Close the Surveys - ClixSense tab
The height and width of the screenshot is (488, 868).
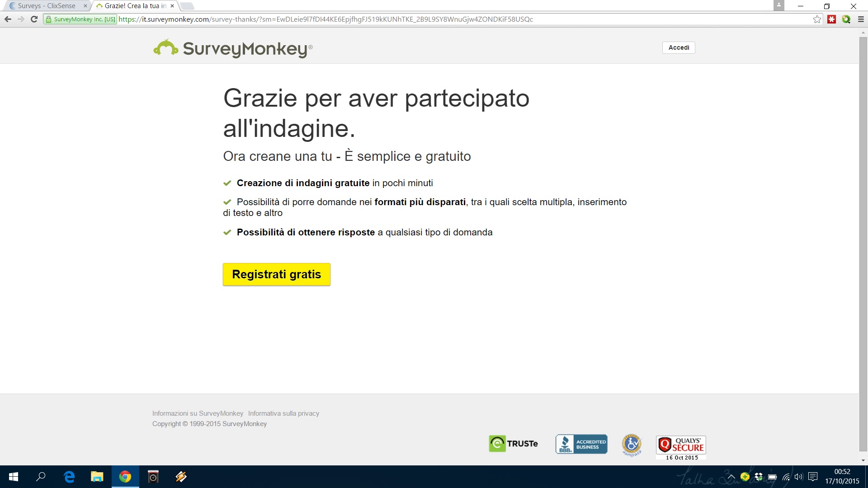[x=85, y=6]
